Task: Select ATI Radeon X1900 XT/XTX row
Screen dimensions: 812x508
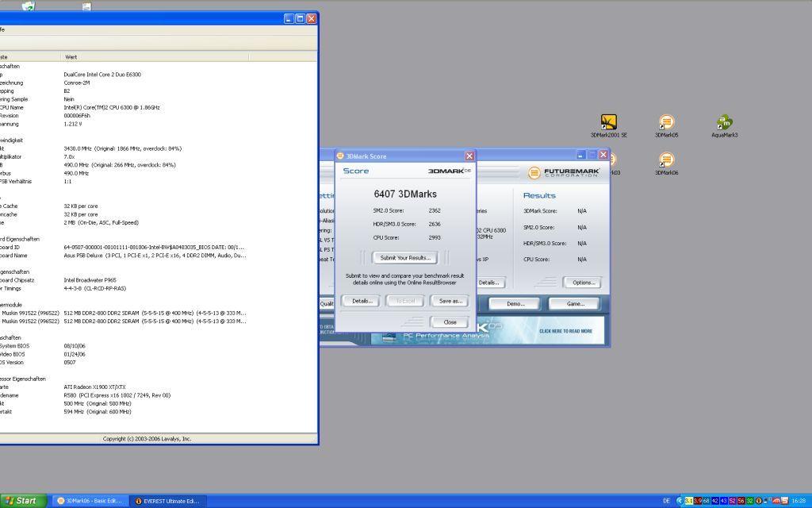Action: [95, 387]
